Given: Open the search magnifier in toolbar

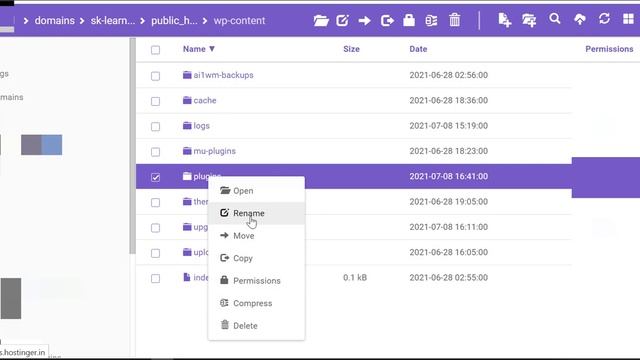Looking at the screenshot, I should (555, 19).
